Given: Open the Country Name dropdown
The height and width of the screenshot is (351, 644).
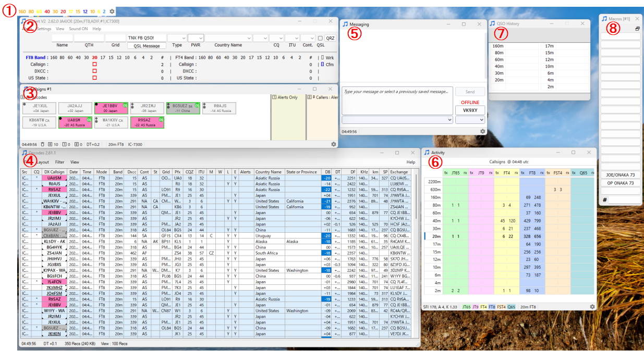Looking at the screenshot, I should 228,38.
